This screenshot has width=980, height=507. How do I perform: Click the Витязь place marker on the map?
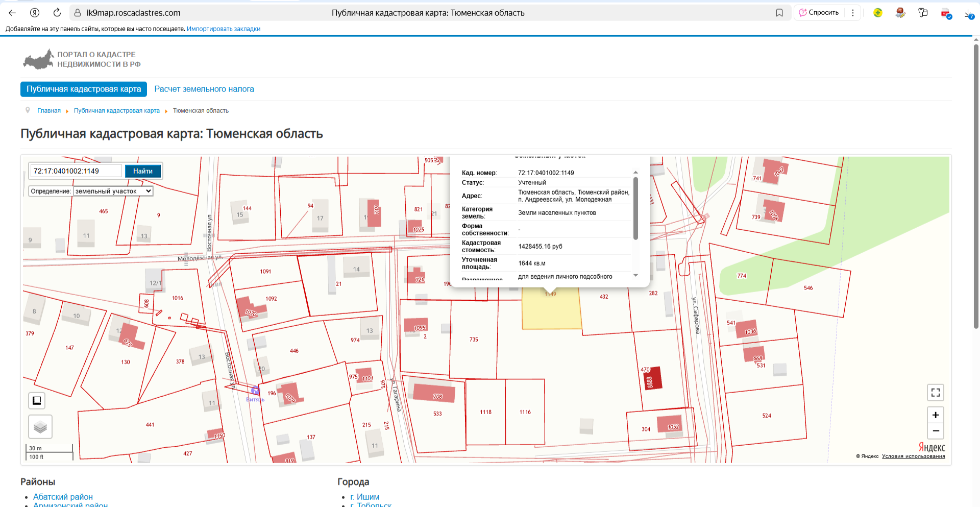click(x=255, y=391)
